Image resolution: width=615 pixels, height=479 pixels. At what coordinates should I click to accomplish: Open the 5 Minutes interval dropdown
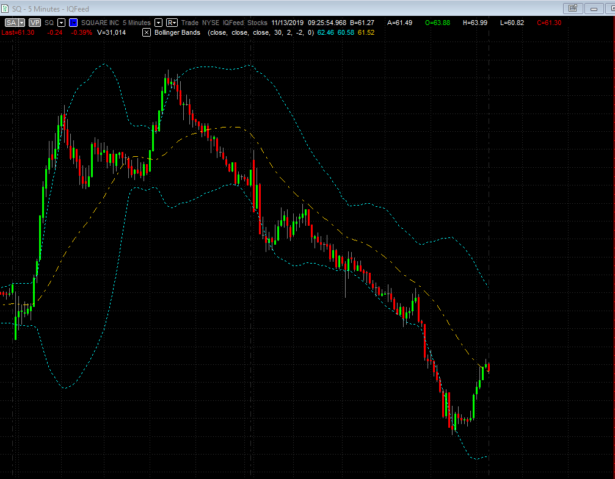[158, 21]
